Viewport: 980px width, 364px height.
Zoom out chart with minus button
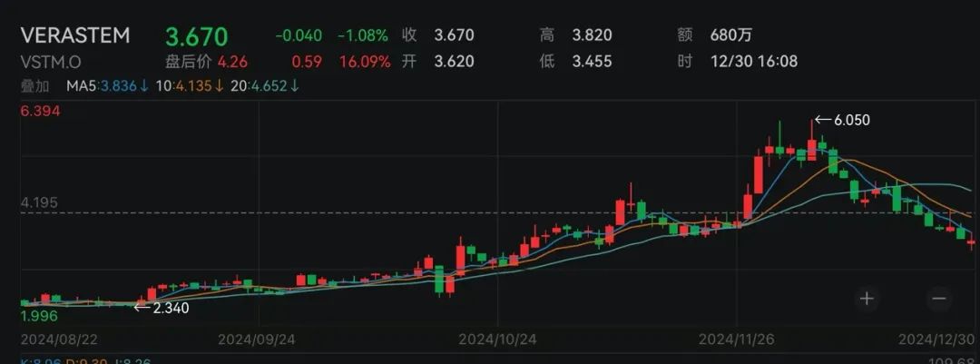tap(939, 299)
